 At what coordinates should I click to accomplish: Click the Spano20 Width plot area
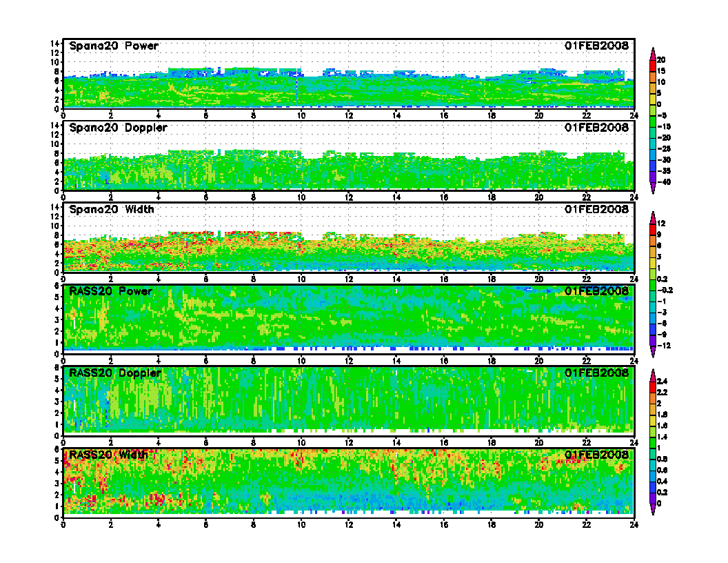(x=349, y=237)
